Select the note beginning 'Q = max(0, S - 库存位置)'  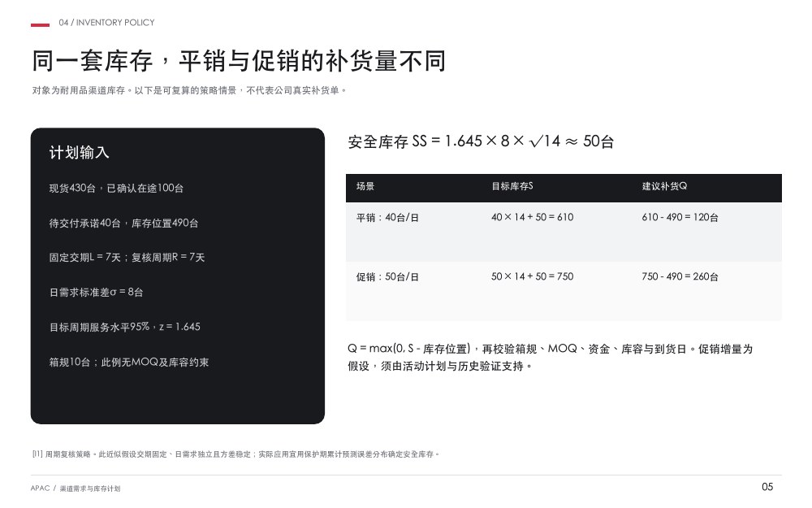(550, 357)
